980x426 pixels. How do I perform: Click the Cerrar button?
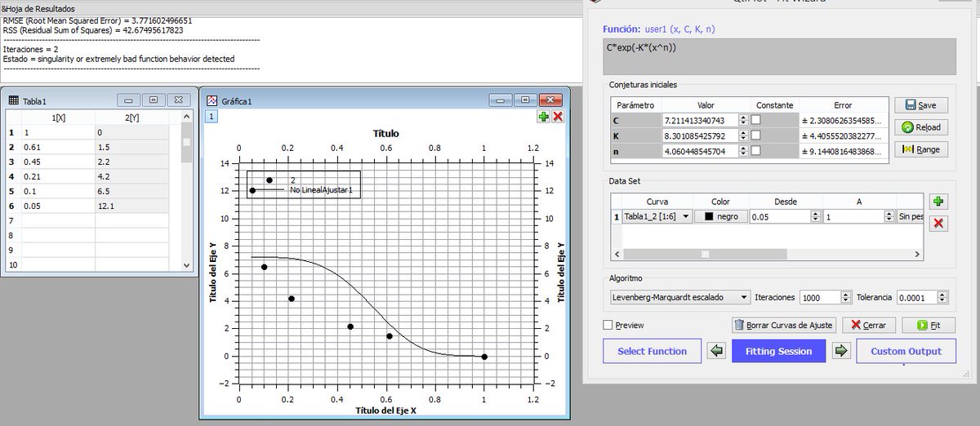868,325
